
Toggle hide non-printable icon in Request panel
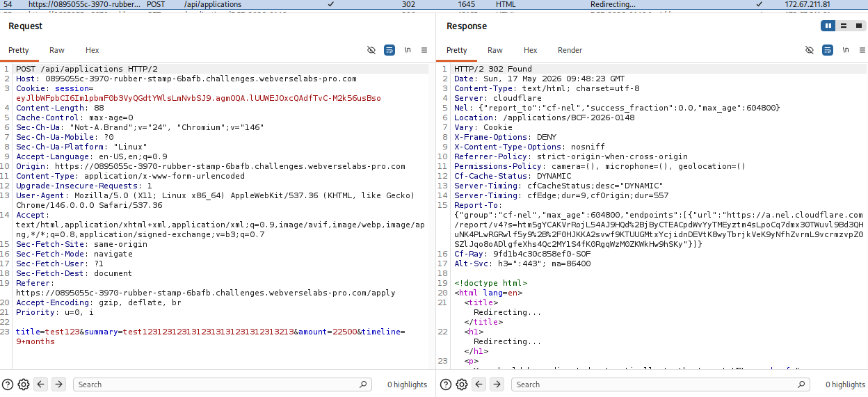(x=371, y=50)
